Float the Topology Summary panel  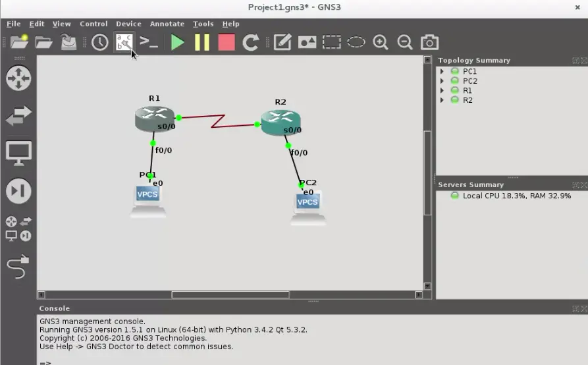[575, 61]
